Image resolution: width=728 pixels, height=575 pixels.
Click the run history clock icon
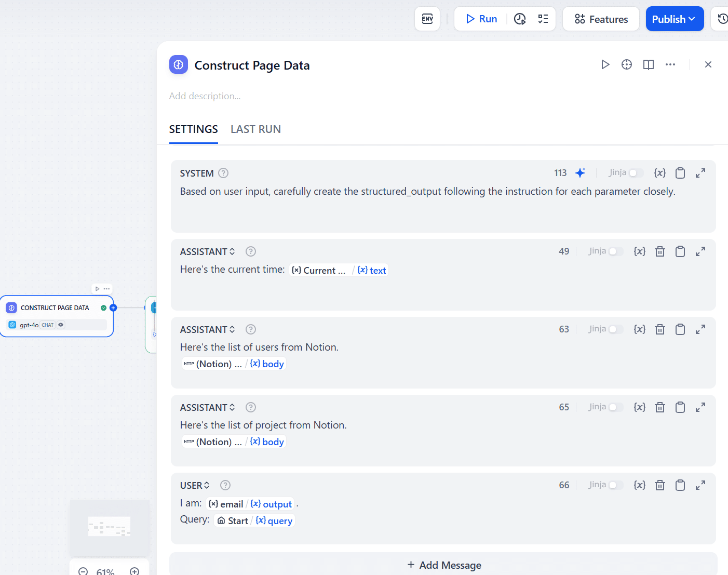point(520,19)
